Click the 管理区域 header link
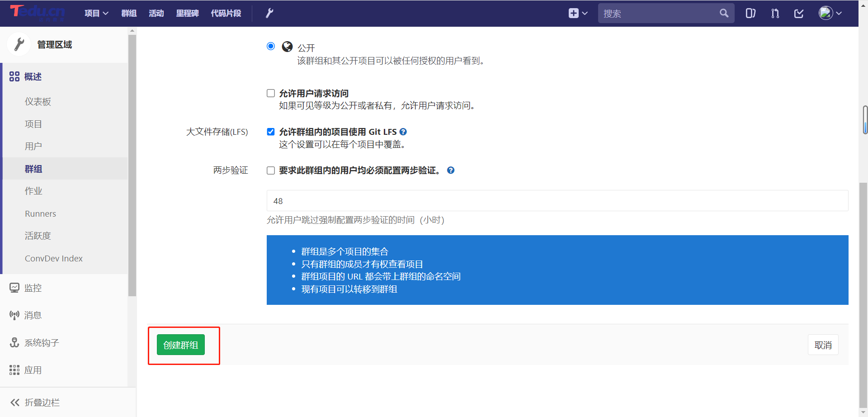Viewport: 868px width, 417px height. 55,44
